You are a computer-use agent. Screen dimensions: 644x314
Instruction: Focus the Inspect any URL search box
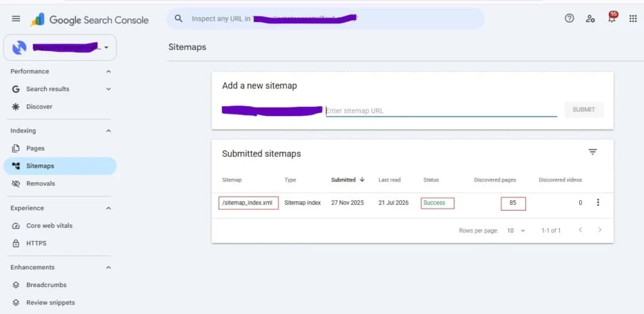pos(325,18)
